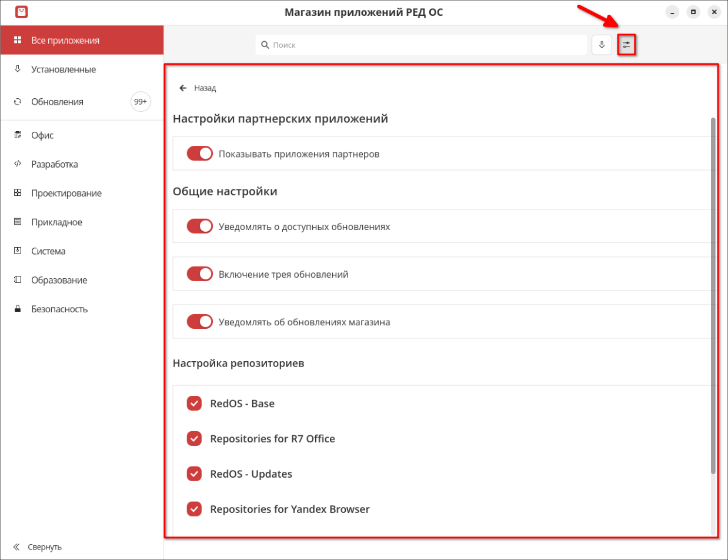The image size is (728, 560).
Task: Click the download icon beside search
Action: coord(602,45)
